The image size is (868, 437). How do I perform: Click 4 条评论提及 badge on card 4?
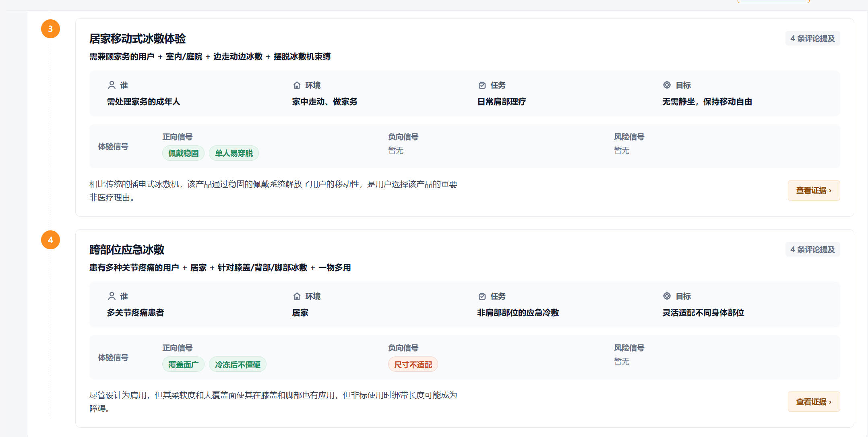[812, 249]
